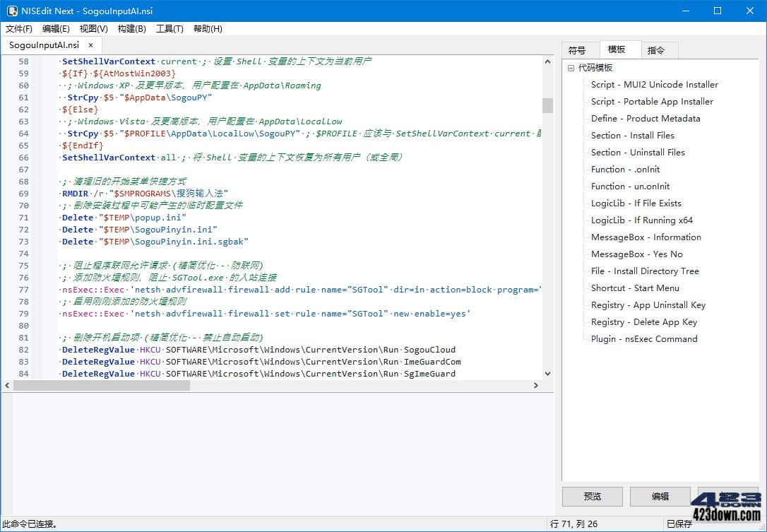Click status bar 已保存 indicator

tap(679, 524)
